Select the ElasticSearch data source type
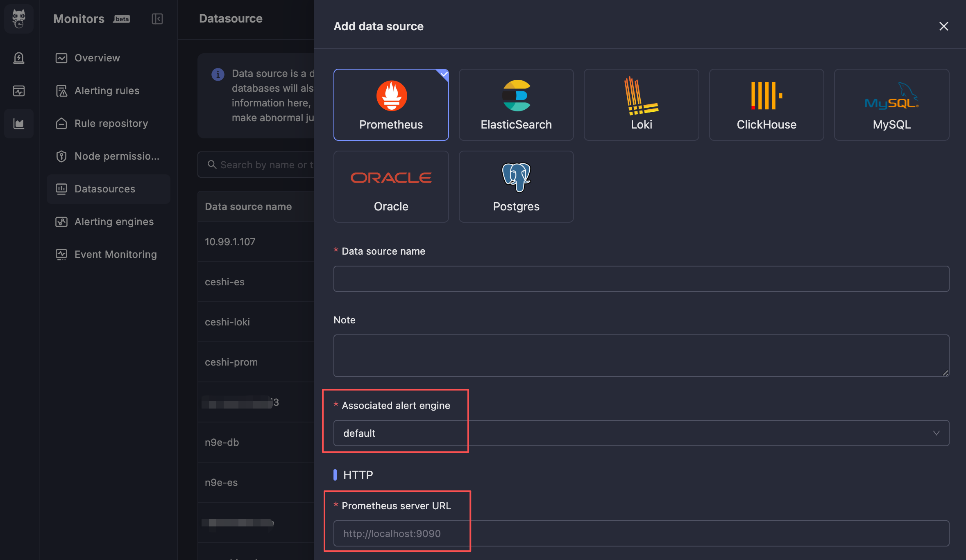The height and width of the screenshot is (560, 966). (x=516, y=104)
